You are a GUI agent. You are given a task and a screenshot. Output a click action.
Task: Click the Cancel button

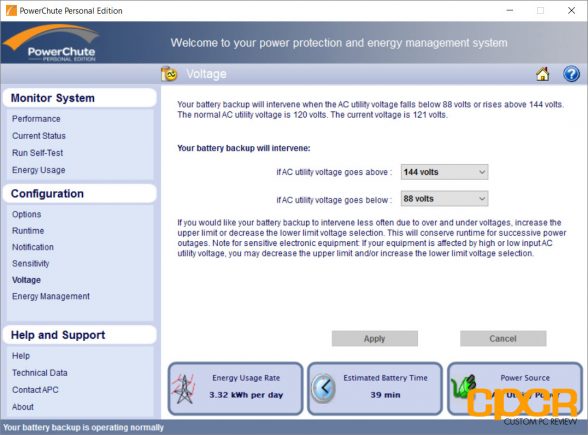click(503, 339)
